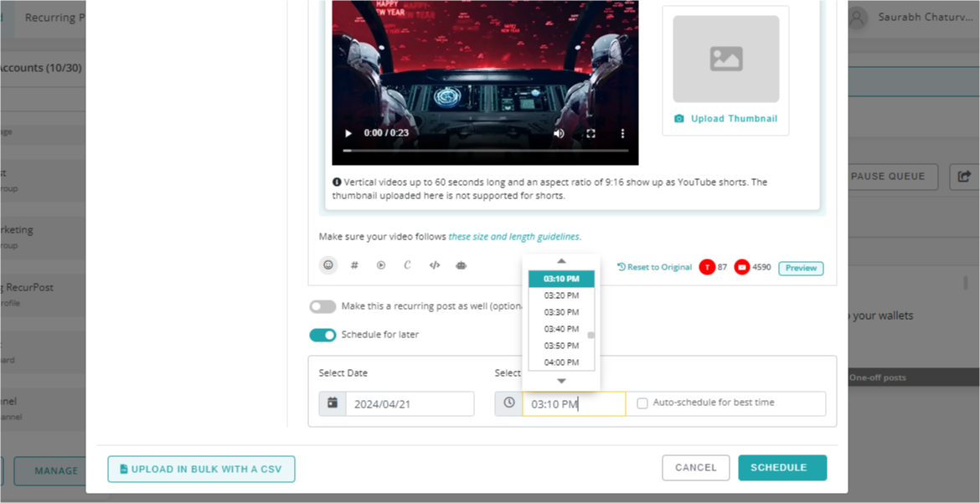Click the date field 2024/04/21
Screen dimensions: 980x503
tap(410, 403)
